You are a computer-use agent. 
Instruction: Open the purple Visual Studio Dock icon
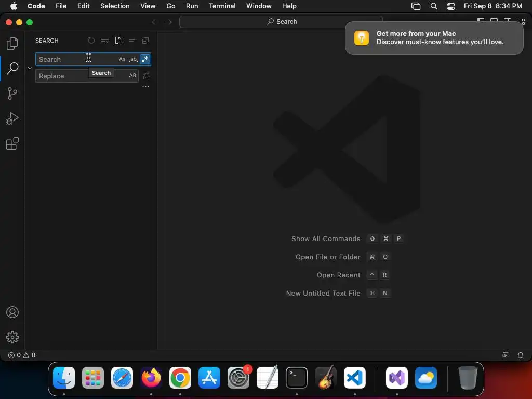click(396, 378)
